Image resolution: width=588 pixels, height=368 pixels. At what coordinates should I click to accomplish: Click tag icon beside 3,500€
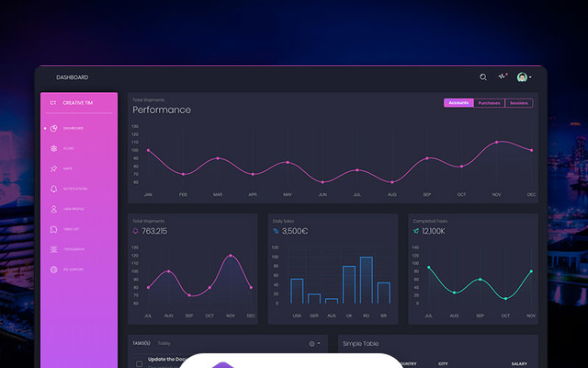[x=276, y=231]
